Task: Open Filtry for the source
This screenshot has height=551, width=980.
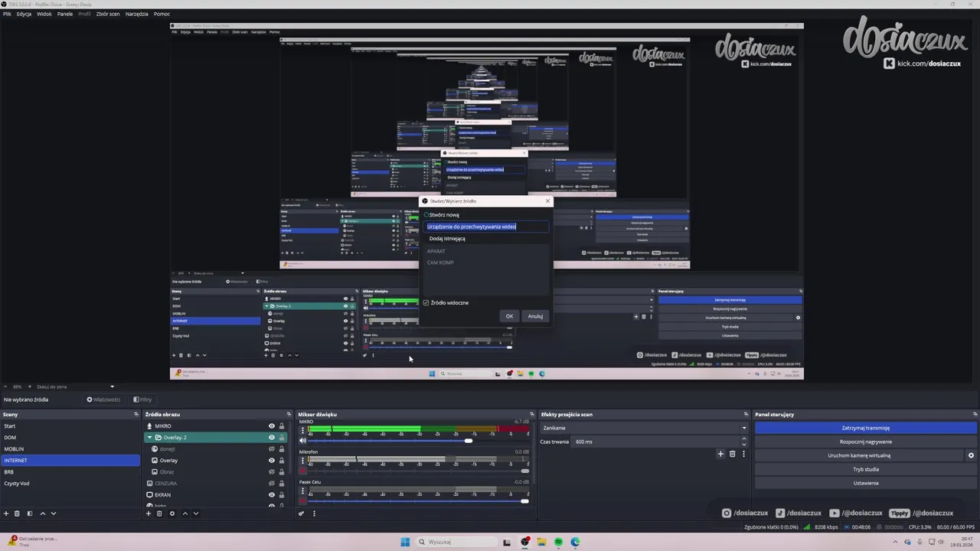Action: tap(142, 399)
